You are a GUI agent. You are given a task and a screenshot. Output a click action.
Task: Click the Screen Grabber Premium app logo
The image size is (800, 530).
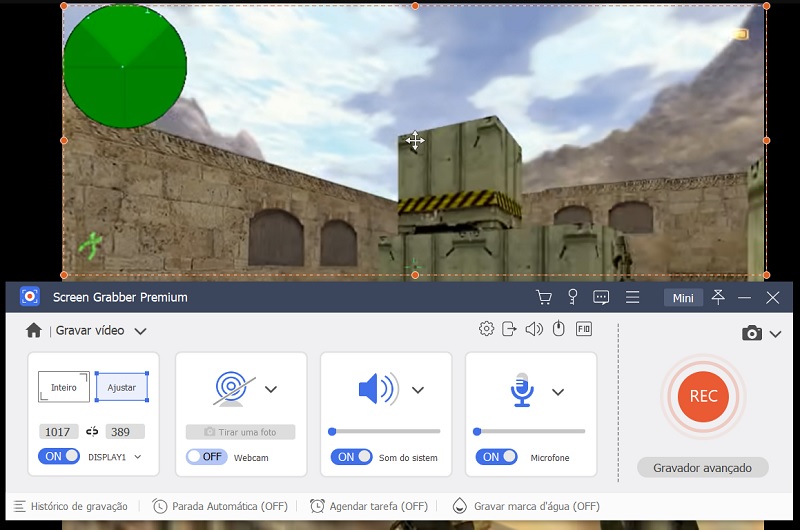click(x=30, y=296)
